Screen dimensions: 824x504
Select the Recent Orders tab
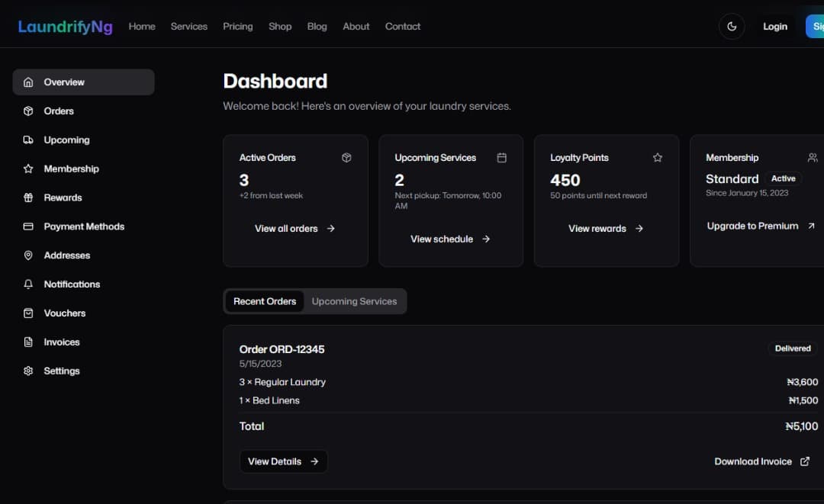(x=265, y=301)
